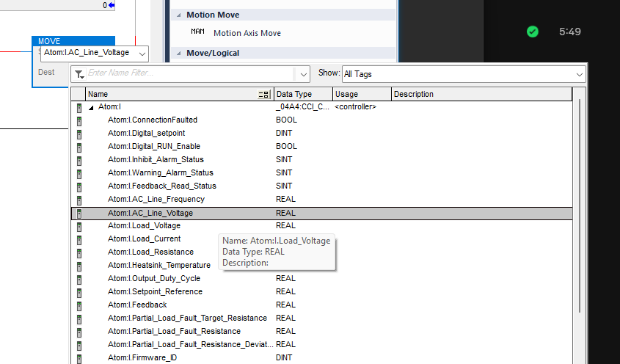Open the name filter dropdown arrow
This screenshot has height=364, width=620.
[x=304, y=74]
